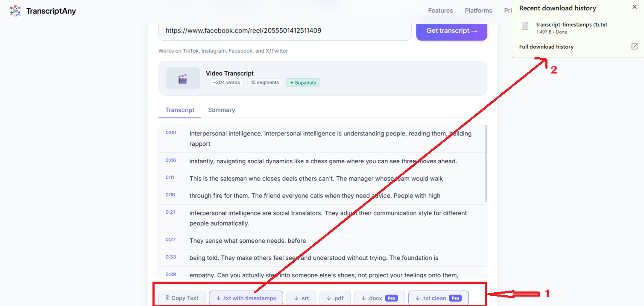Click the transcript panel scrollbar

point(486,164)
